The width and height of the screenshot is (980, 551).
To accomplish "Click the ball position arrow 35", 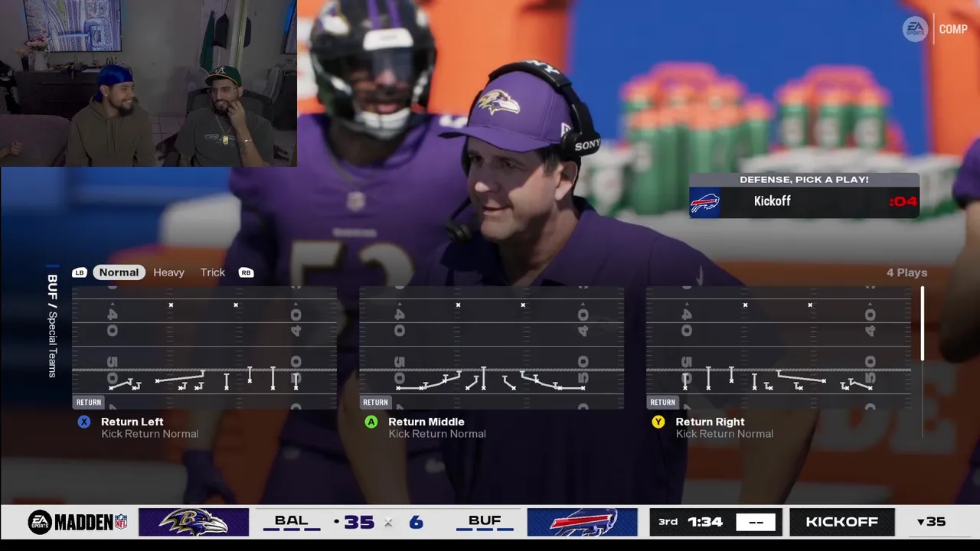I will [x=931, y=522].
